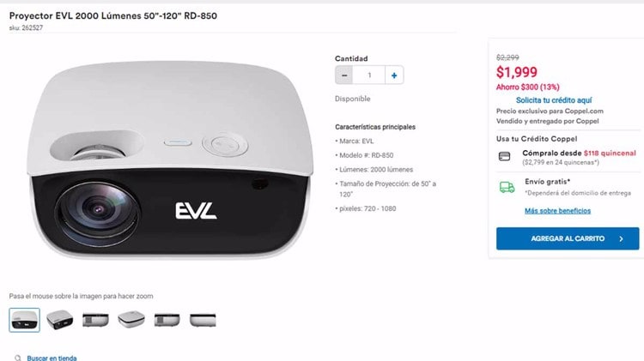
Task: Click the product title Proyector EVL
Action: (113, 16)
